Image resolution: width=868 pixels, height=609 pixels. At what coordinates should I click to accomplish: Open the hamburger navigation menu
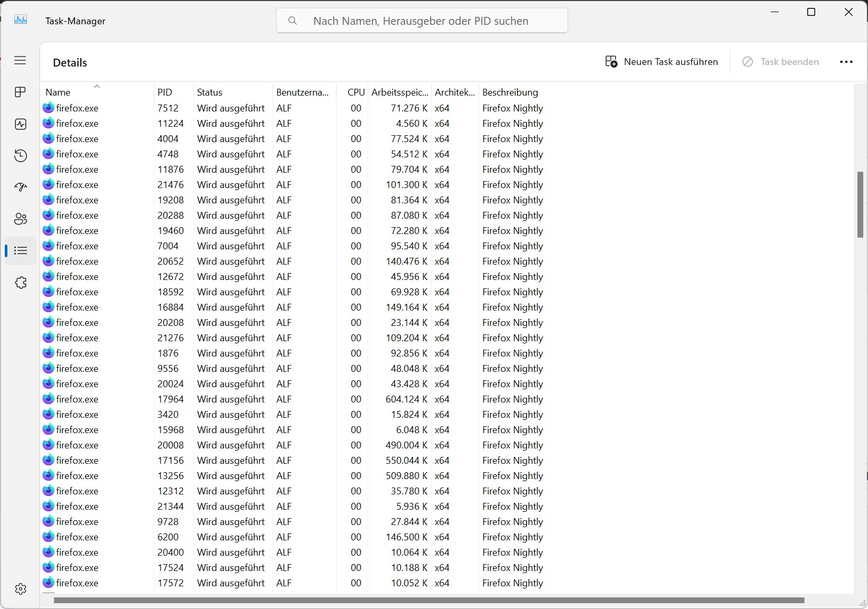20,60
